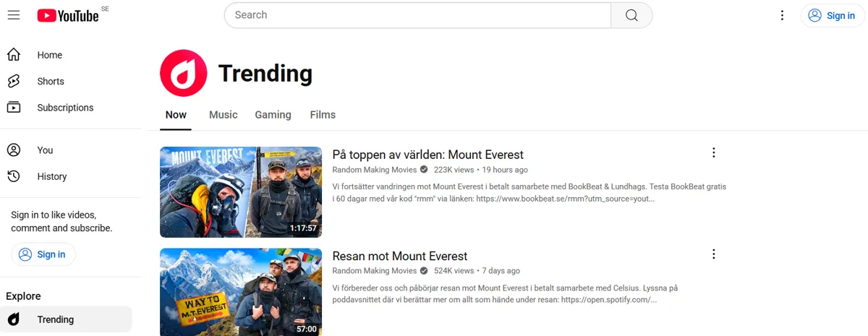Screen dimensions: 868x336
Task: Click the 57:00 duration badge
Action: point(307,329)
